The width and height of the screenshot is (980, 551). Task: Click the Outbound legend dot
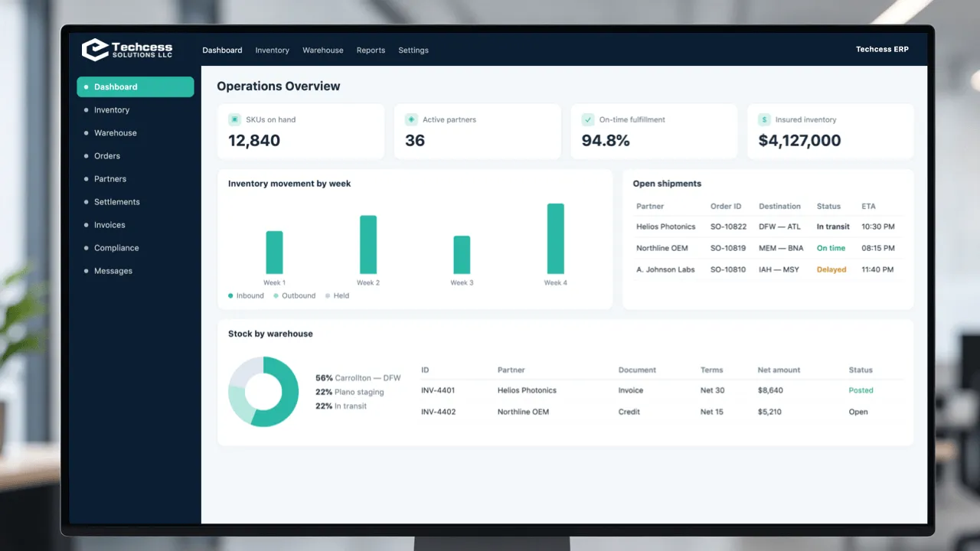pos(276,296)
